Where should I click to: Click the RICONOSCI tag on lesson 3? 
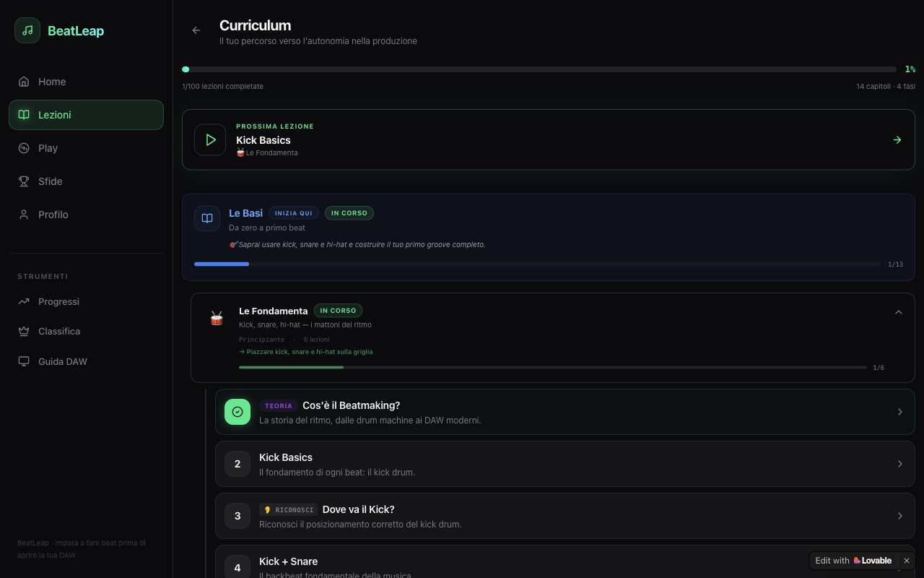click(288, 510)
